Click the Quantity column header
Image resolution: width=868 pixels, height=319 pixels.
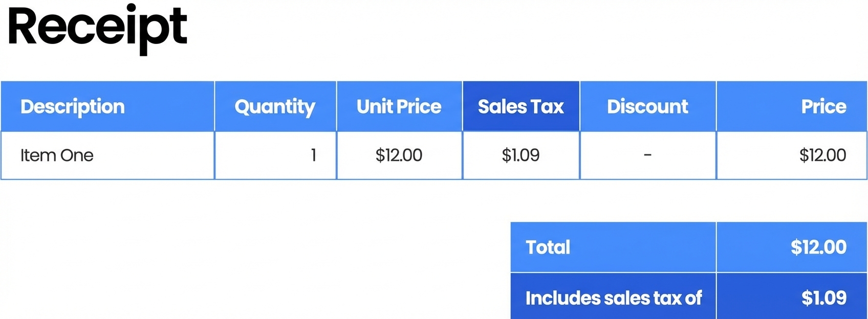[275, 106]
